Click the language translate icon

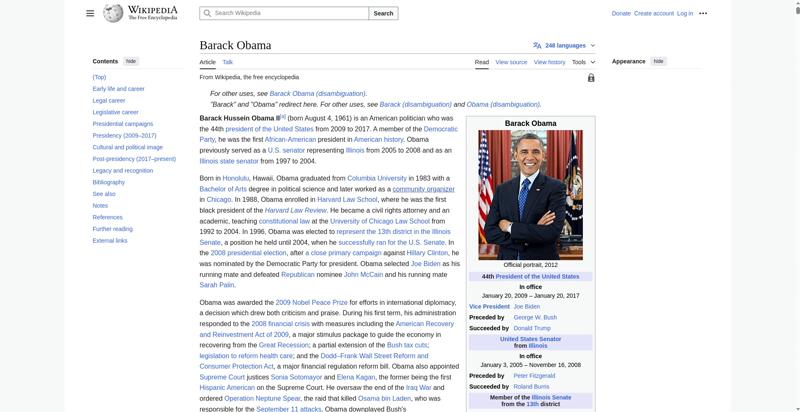[x=537, y=45]
